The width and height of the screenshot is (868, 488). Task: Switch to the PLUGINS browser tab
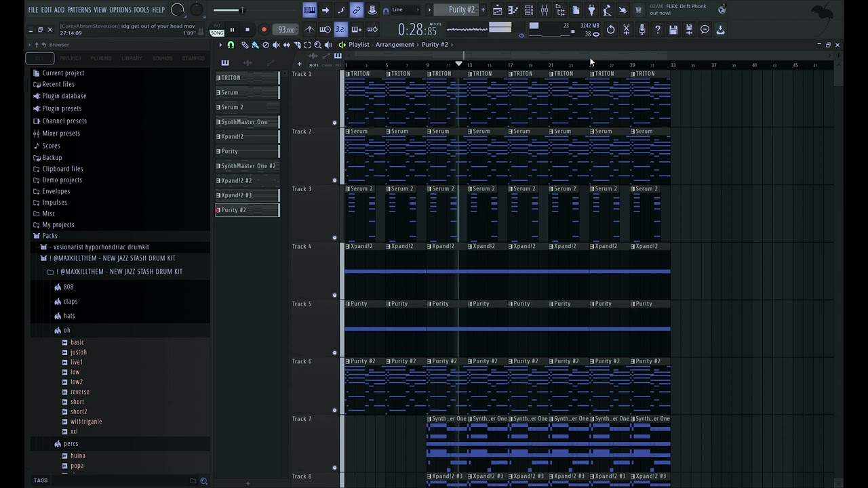click(x=101, y=58)
